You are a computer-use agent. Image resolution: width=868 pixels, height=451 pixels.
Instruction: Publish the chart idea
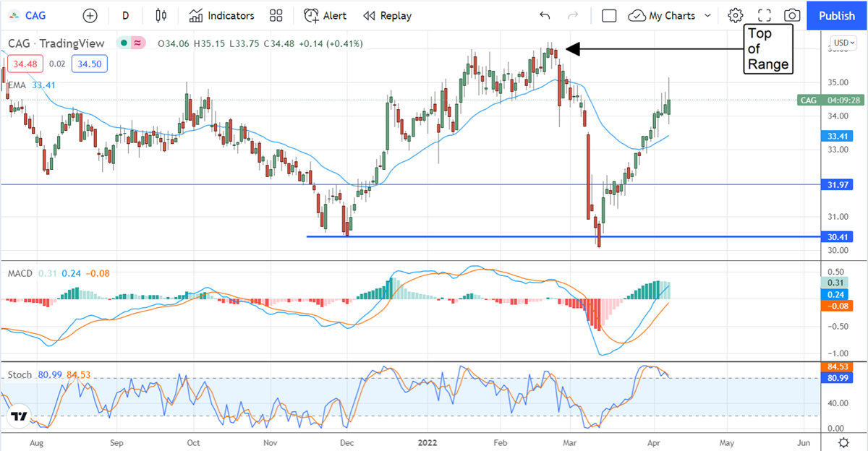pyautogui.click(x=837, y=15)
